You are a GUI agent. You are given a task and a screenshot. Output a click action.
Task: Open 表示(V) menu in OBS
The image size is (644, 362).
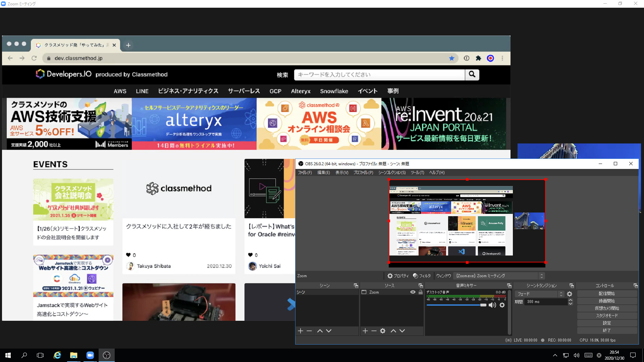[x=342, y=173]
